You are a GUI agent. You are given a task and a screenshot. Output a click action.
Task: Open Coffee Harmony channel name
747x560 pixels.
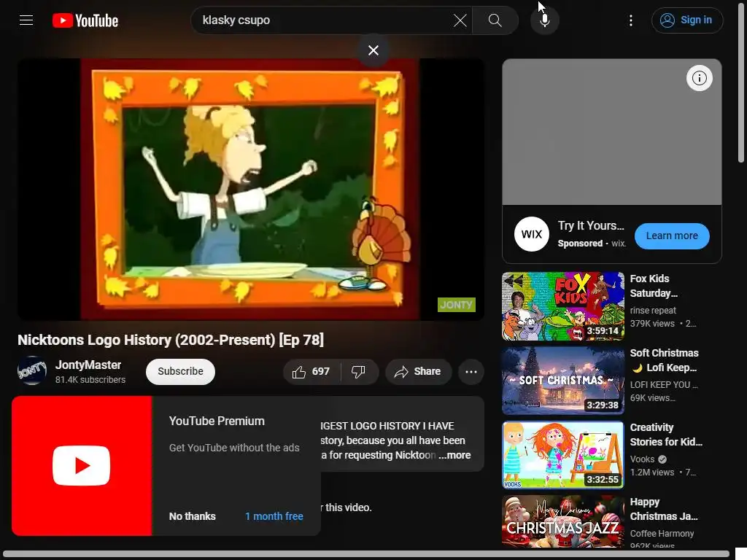tap(662, 533)
